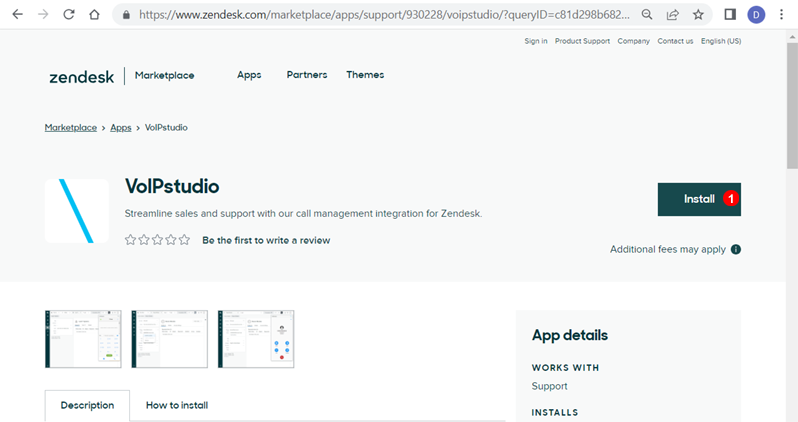
Task: Go back using the browser back arrow
Action: coord(17,15)
